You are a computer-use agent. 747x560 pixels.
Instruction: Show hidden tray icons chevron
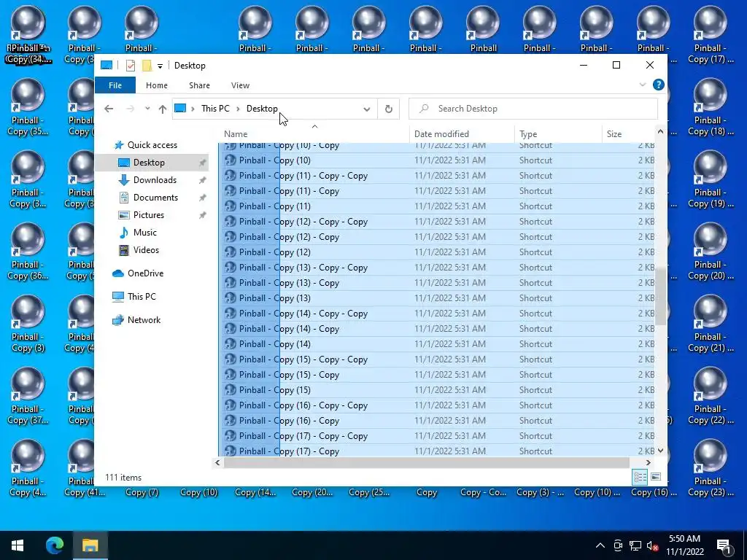click(600, 545)
